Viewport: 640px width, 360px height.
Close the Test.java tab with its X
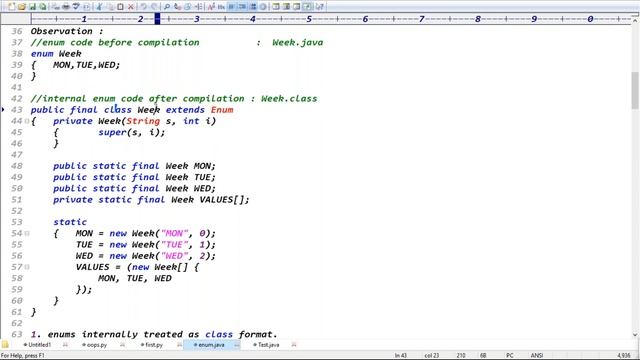294,345
